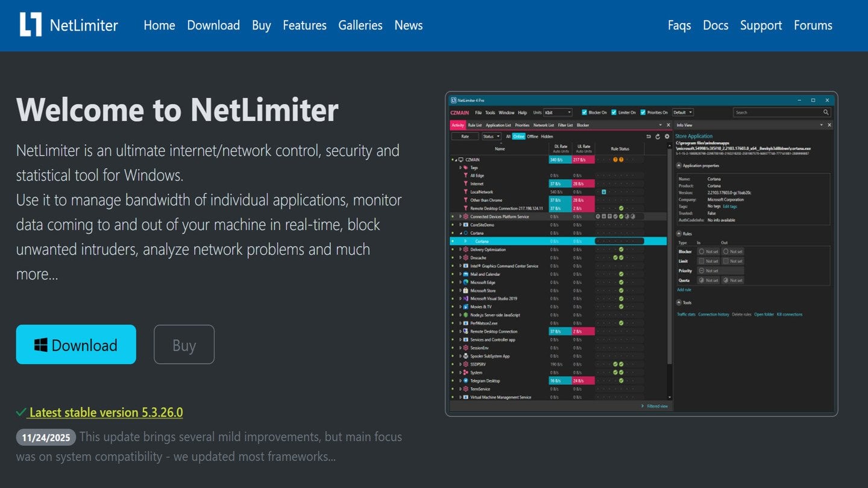Expand the Delivery Optimization tree row
This screenshot has height=488, width=868.
click(x=460, y=249)
